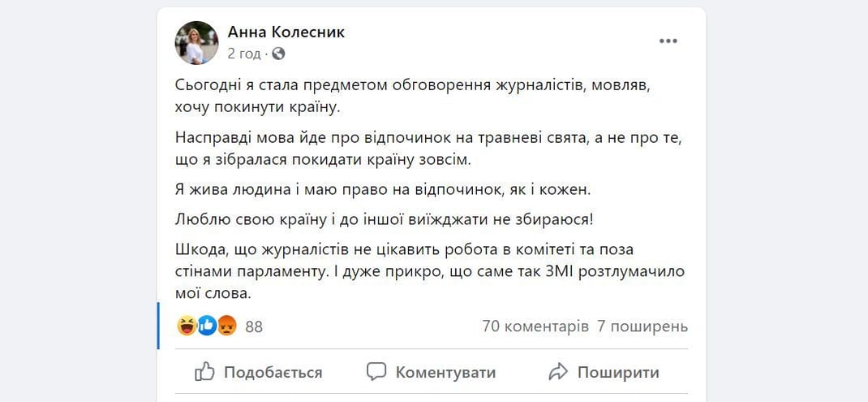Open the "70 коментарів" comments link
The width and height of the screenshot is (868, 402).
coord(535,326)
